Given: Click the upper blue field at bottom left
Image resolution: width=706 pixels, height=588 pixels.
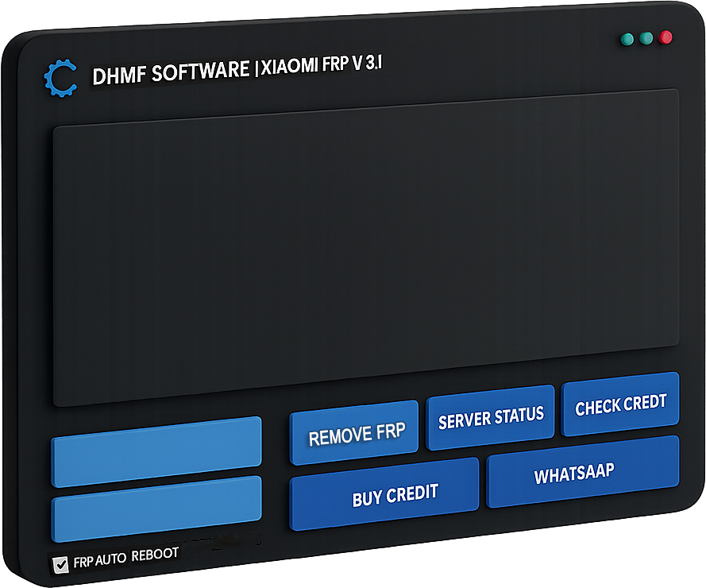Looking at the screenshot, I should (156, 451).
